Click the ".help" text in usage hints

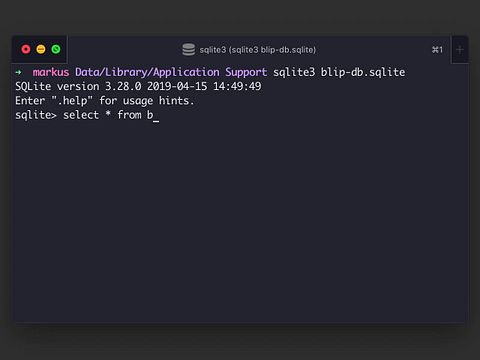coord(72,101)
